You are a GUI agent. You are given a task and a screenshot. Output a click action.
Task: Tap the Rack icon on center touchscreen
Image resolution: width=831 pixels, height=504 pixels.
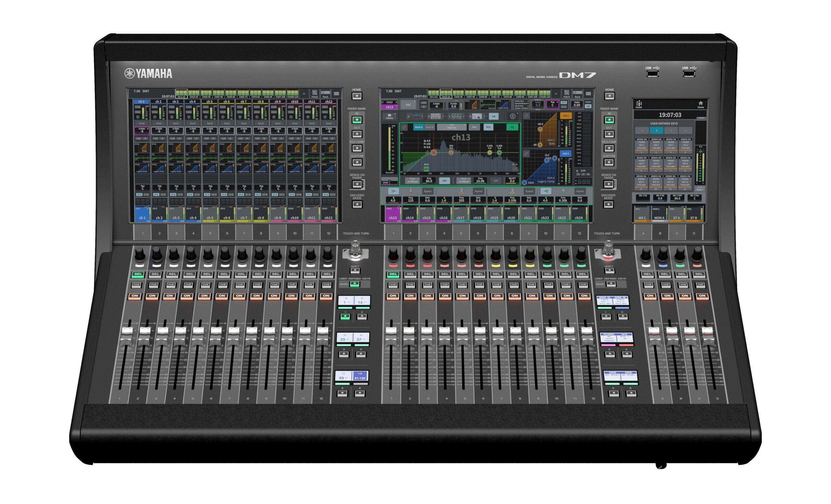578,94
